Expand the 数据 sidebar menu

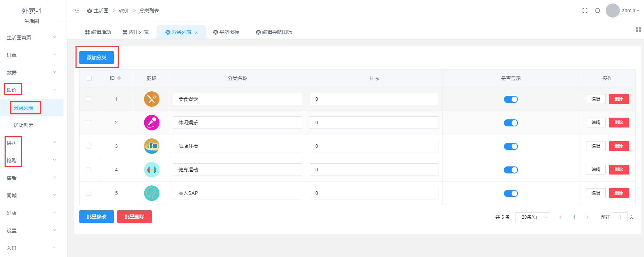pyautogui.click(x=32, y=72)
